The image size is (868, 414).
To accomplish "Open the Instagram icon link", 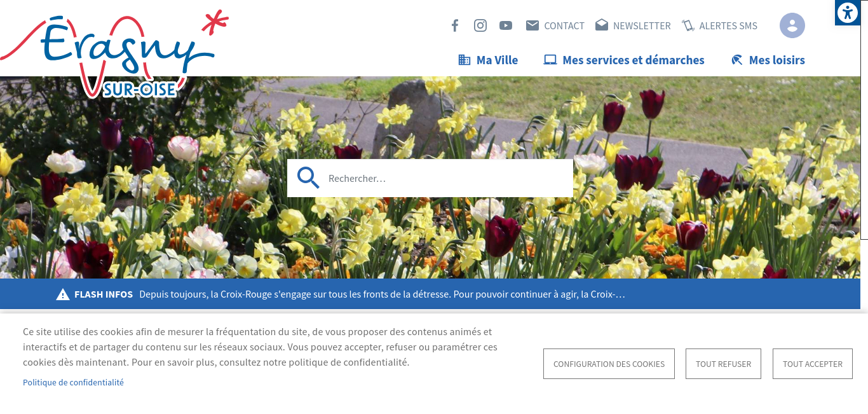I will click(x=480, y=25).
